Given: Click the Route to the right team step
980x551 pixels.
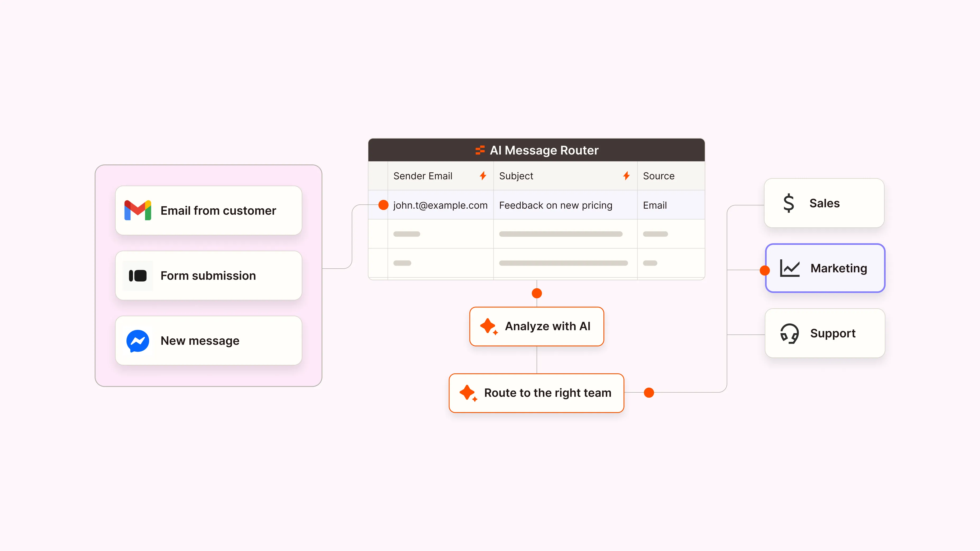Looking at the screenshot, I should (537, 393).
